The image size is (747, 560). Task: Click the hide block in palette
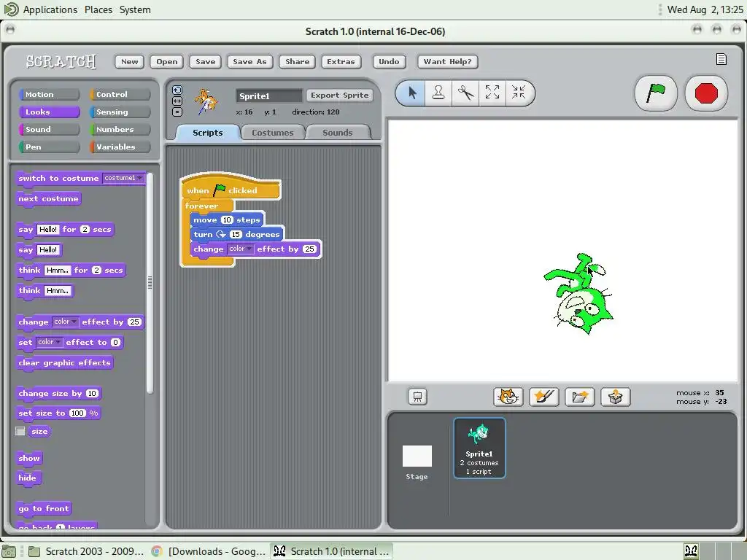point(28,478)
